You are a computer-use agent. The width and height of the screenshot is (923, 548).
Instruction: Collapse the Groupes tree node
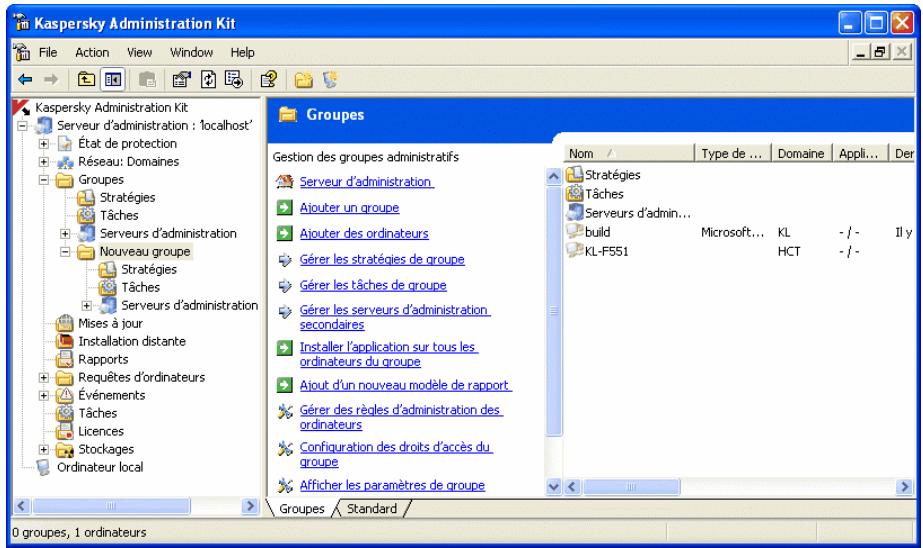44,180
